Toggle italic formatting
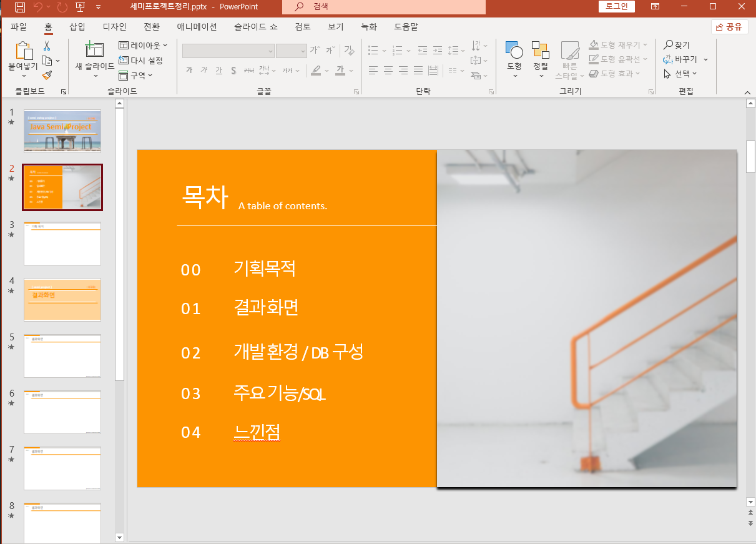This screenshot has height=544, width=756. click(204, 70)
